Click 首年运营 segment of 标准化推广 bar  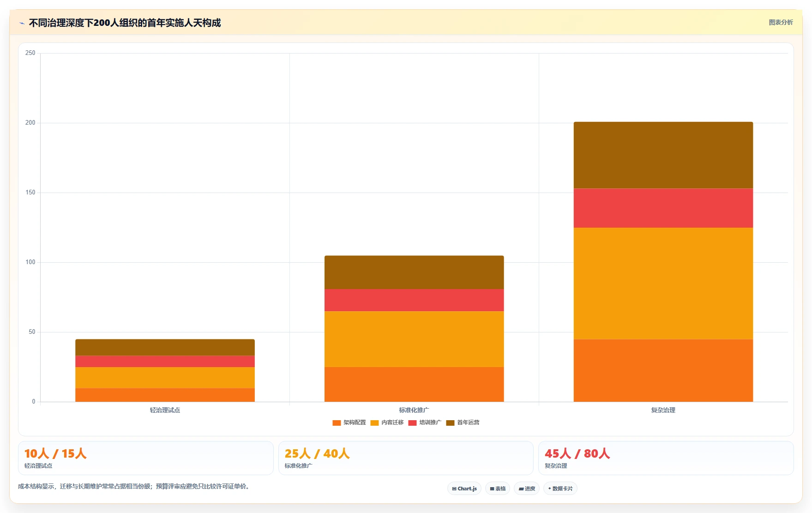(x=414, y=272)
